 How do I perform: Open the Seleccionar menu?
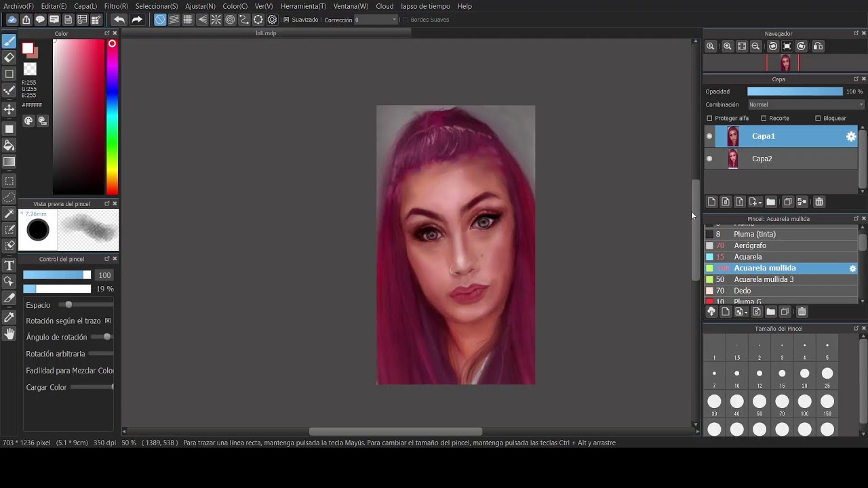(157, 6)
